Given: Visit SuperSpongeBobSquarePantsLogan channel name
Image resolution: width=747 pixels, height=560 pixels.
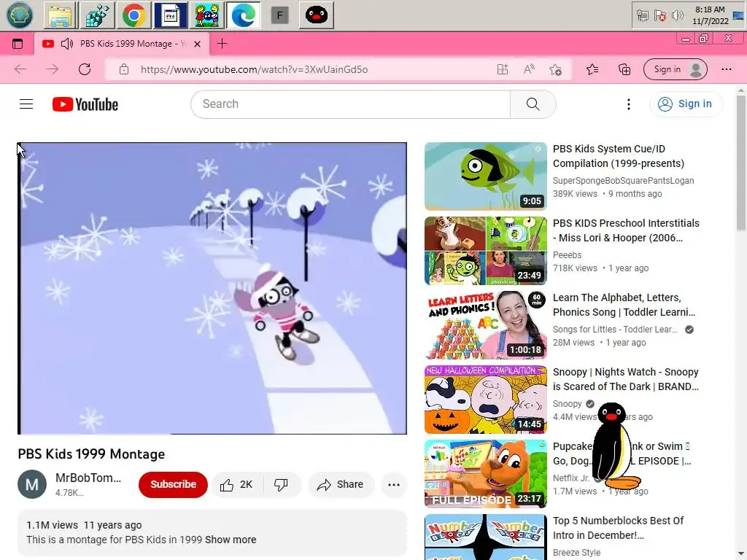Looking at the screenshot, I should tap(623, 181).
